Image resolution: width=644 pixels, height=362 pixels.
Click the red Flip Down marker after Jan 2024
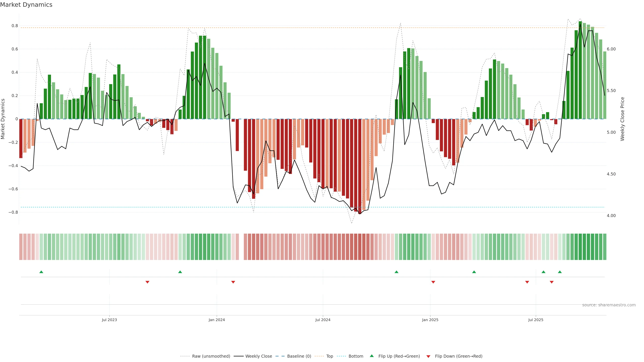coord(233,282)
